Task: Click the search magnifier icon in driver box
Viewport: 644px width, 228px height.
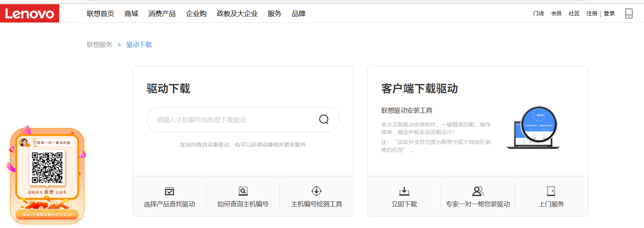Action: click(324, 120)
